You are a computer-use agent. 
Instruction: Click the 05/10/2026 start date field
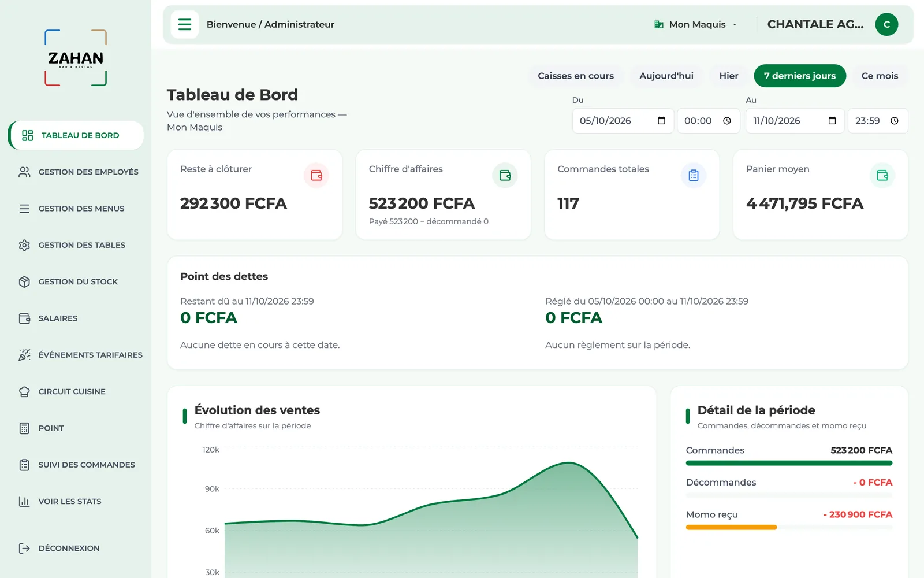tap(623, 121)
